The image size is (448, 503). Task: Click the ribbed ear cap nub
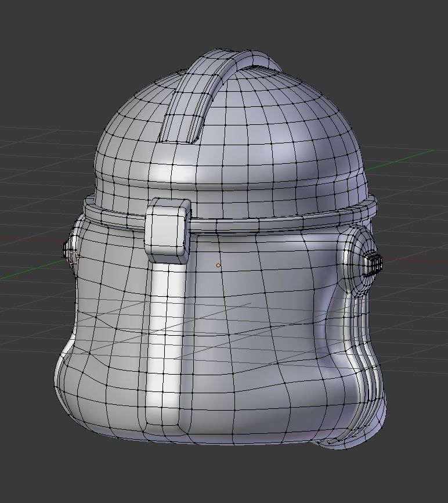(374, 264)
